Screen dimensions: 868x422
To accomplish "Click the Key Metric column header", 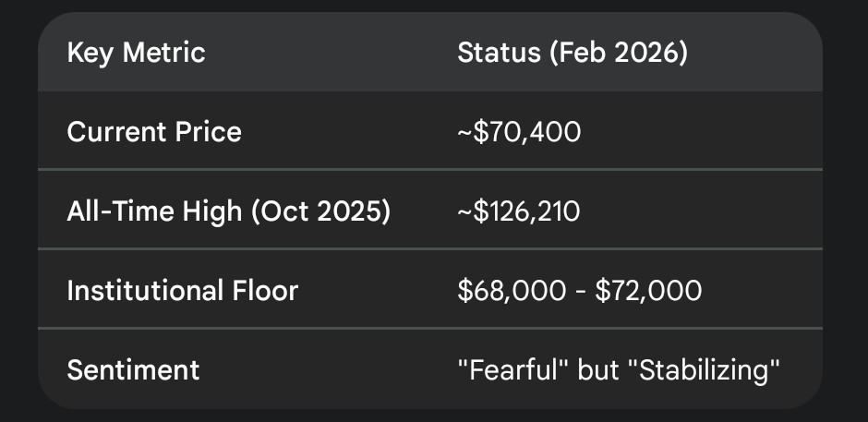I will tap(136, 53).
